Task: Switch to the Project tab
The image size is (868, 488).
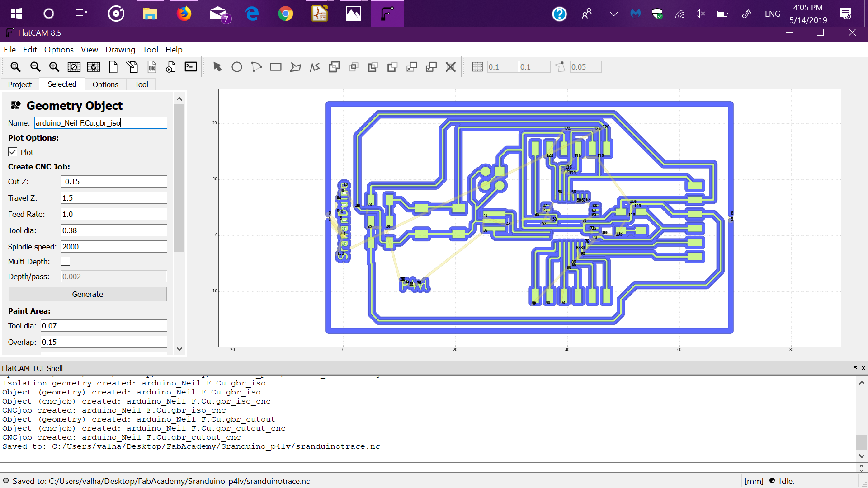Action: pyautogui.click(x=20, y=84)
